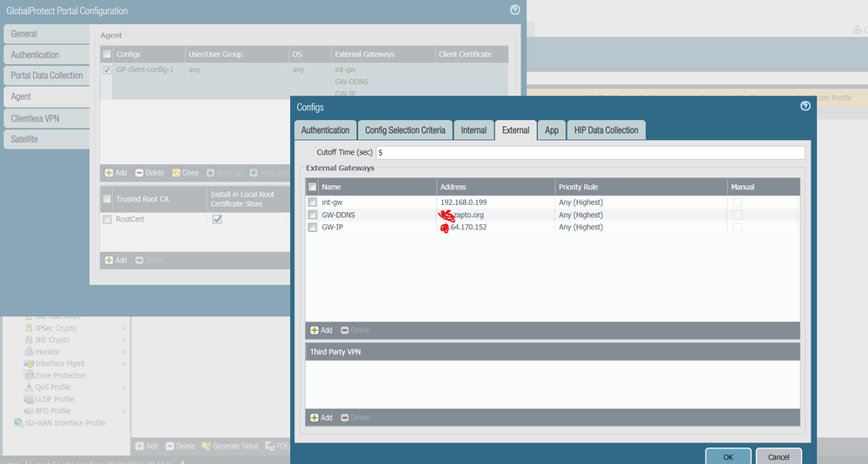Cancel the Configs dialog

(779, 456)
